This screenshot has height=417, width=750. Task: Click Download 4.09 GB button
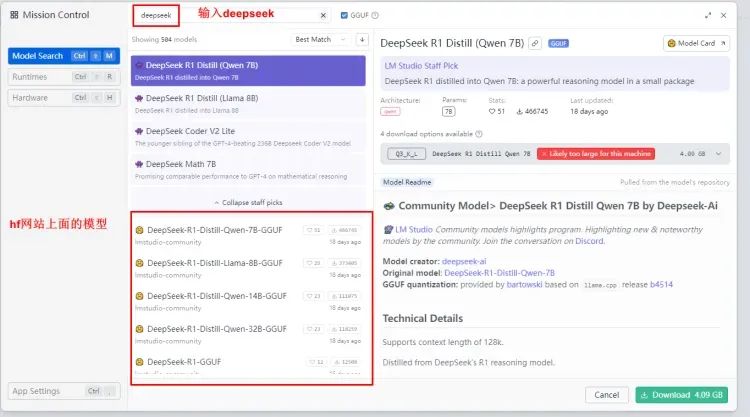click(682, 395)
